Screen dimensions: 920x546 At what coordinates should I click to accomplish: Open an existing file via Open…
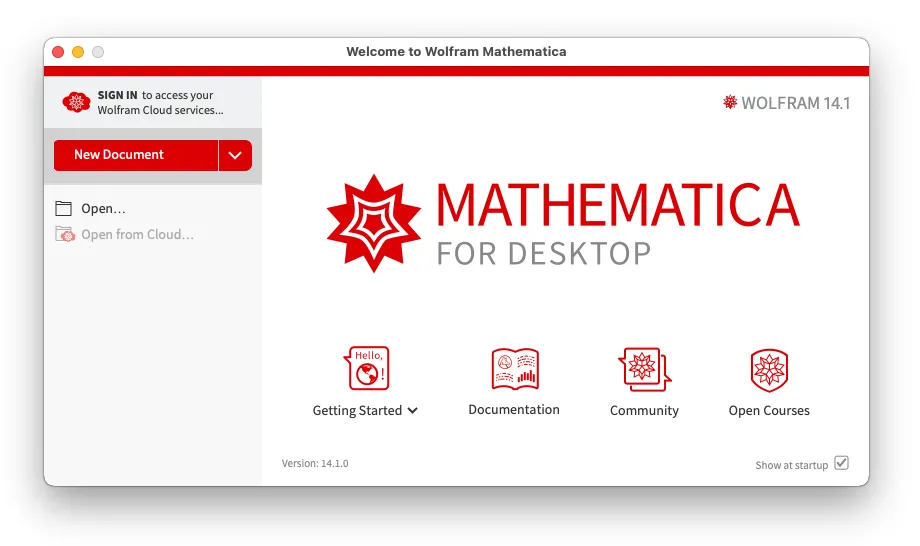tap(103, 209)
